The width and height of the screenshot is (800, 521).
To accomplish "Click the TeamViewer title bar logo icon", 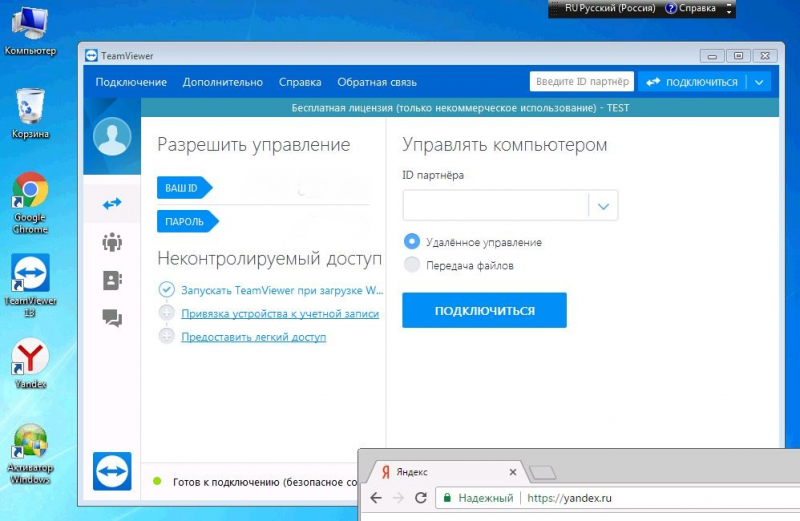I will 91,56.
